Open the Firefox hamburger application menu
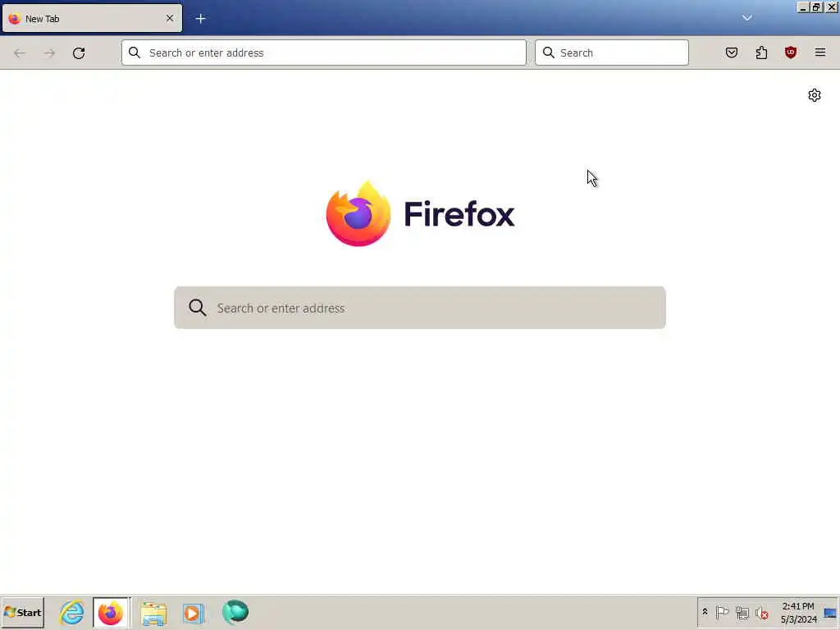The width and height of the screenshot is (840, 630). pos(820,52)
